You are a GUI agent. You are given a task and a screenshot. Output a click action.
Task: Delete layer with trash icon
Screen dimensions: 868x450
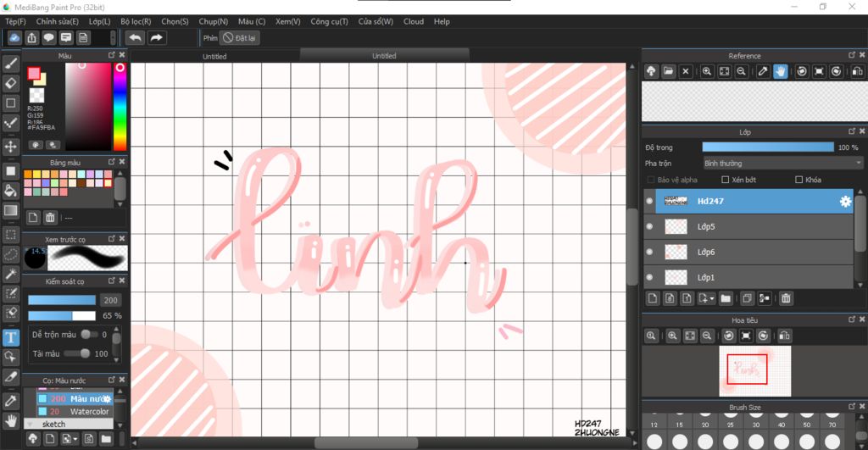click(x=786, y=298)
